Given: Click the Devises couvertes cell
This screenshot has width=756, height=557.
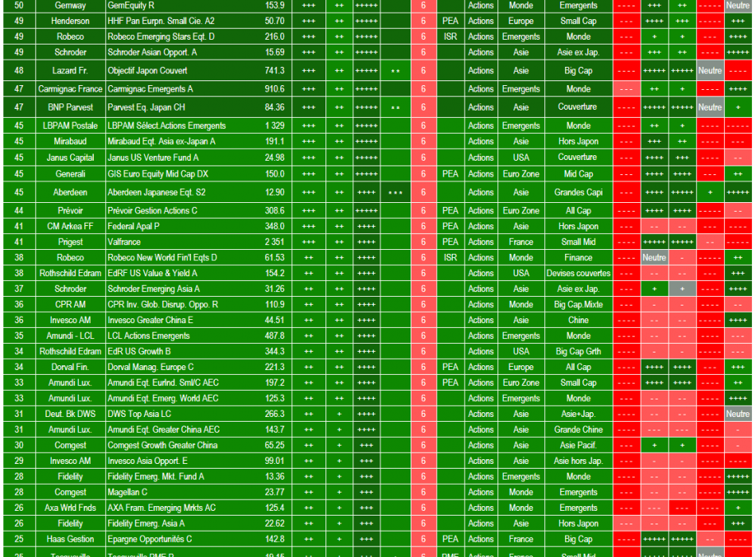Looking at the screenshot, I should tap(579, 273).
